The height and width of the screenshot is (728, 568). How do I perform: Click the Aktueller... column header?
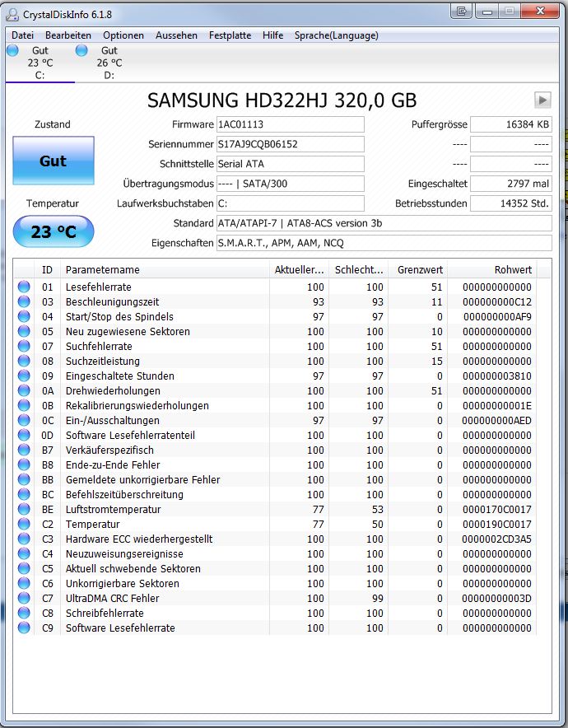pyautogui.click(x=299, y=270)
